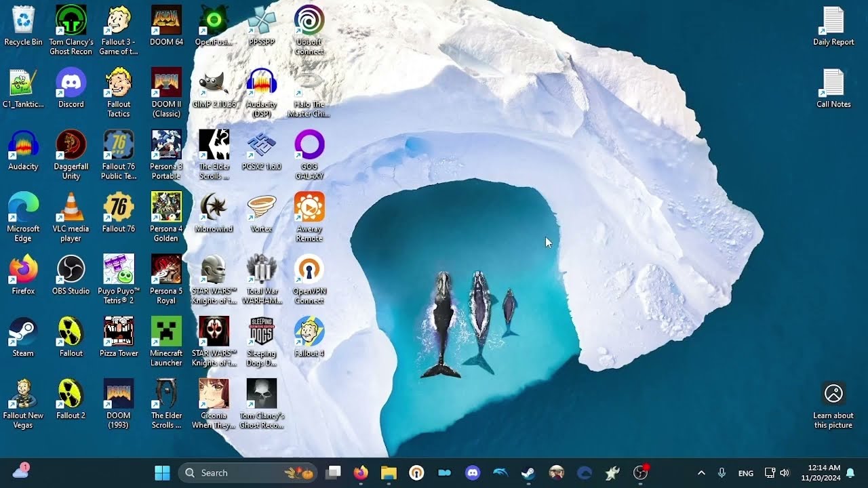Open Ubisoft Connect from the desktop
Screen dimensions: 868x488
309,30
